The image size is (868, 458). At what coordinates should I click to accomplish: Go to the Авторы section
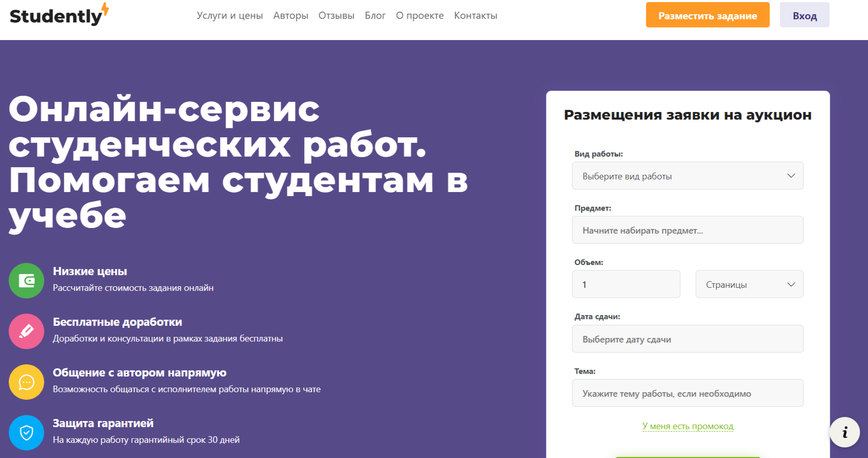291,15
